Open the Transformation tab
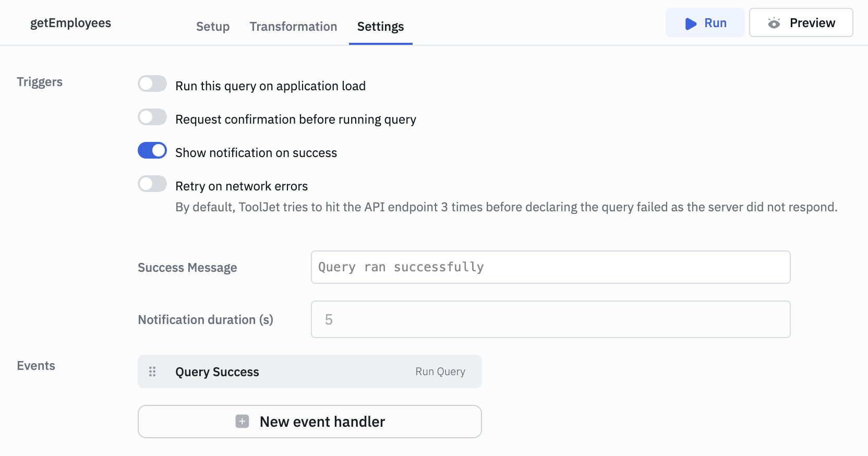 click(x=293, y=26)
